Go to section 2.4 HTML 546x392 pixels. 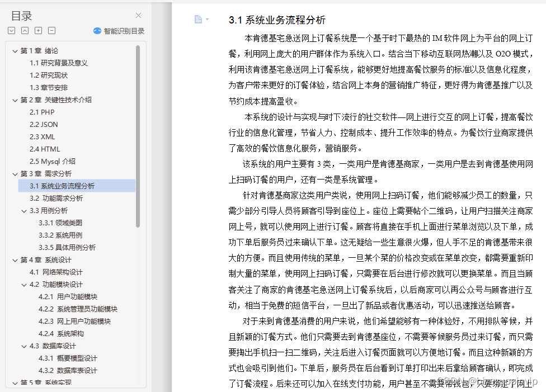point(45,149)
